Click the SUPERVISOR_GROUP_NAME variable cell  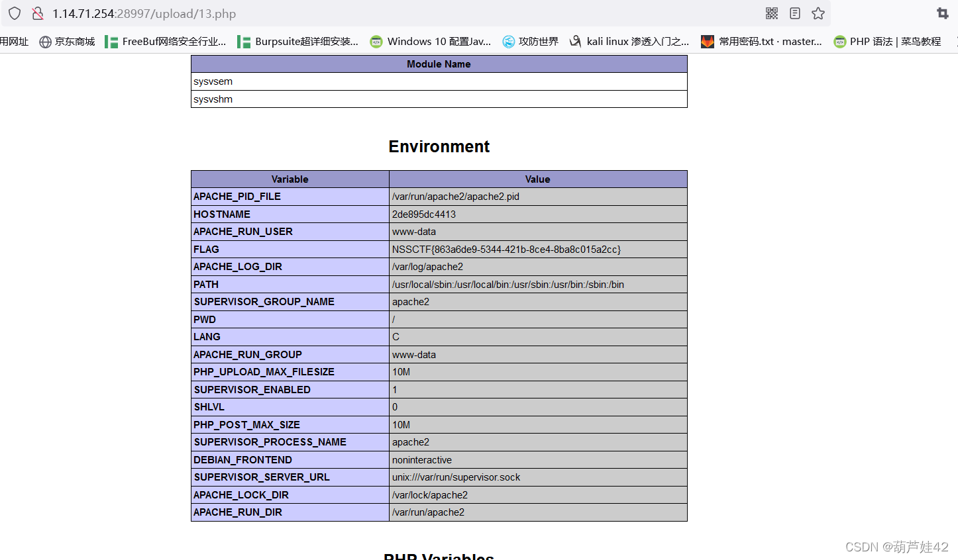[290, 302]
